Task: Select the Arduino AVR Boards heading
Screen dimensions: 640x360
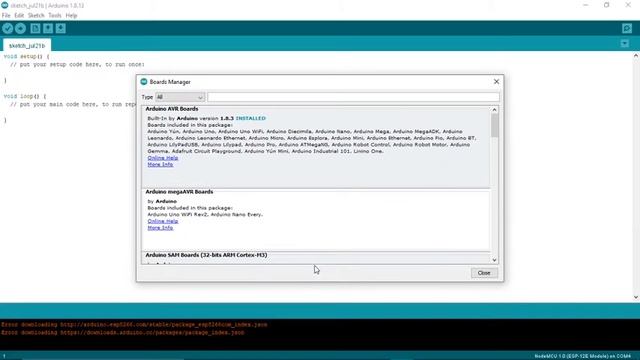Action: pos(172,109)
